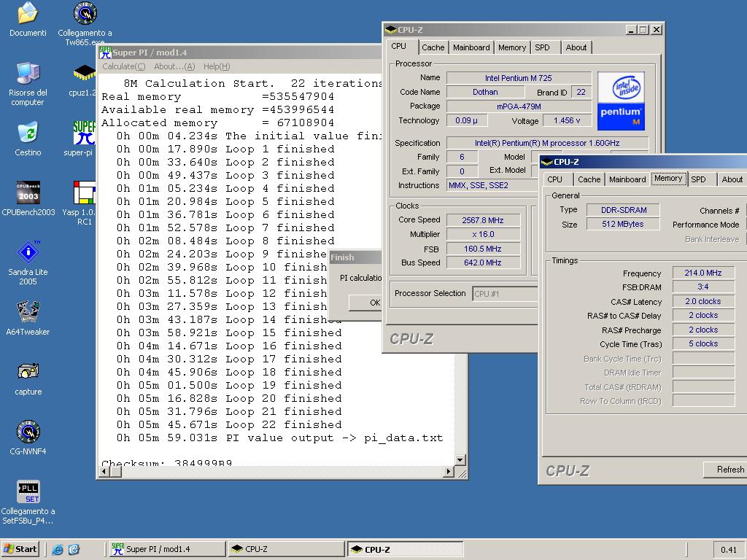Click the Bus Speed 642.0 MHz value
This screenshot has height=560, width=747.
click(483, 262)
